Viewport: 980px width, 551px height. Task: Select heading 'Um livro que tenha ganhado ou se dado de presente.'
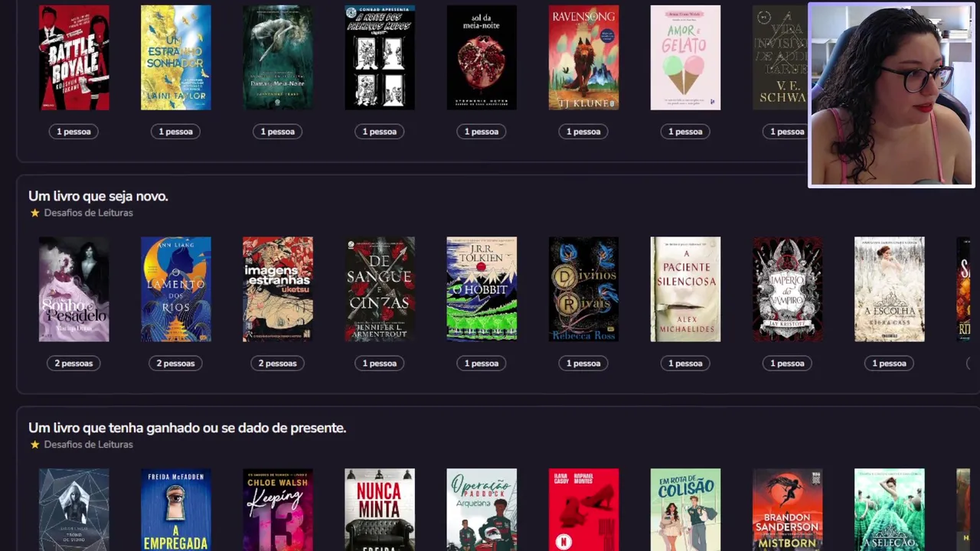(x=188, y=428)
